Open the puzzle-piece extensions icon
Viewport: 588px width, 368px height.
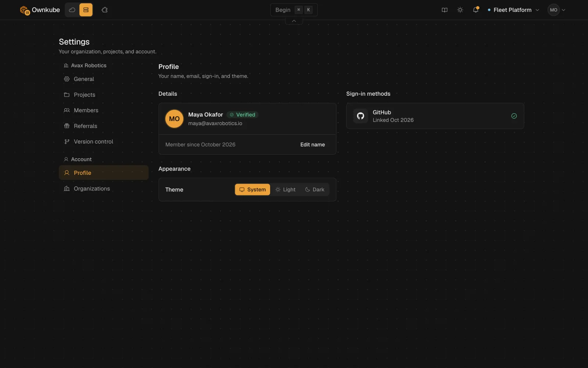coord(105,10)
